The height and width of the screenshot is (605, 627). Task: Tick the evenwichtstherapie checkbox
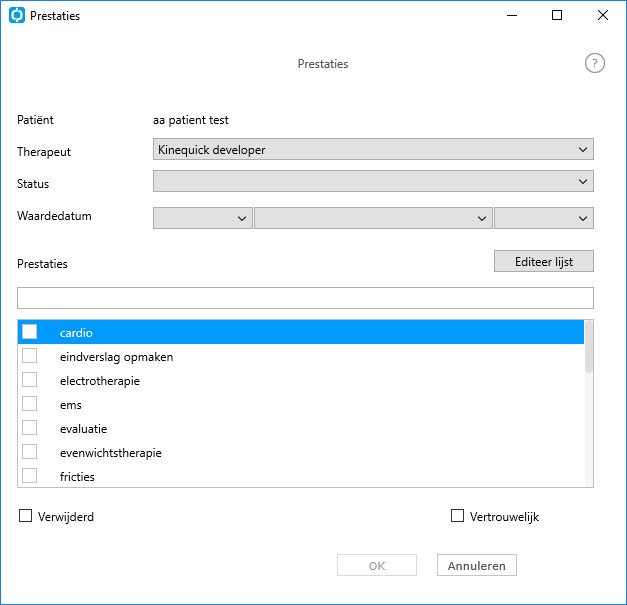[x=30, y=451]
